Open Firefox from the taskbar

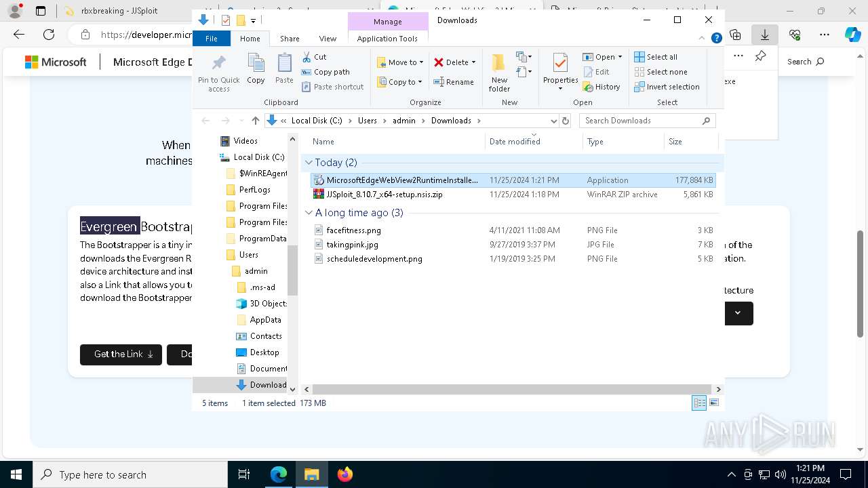[x=345, y=474]
